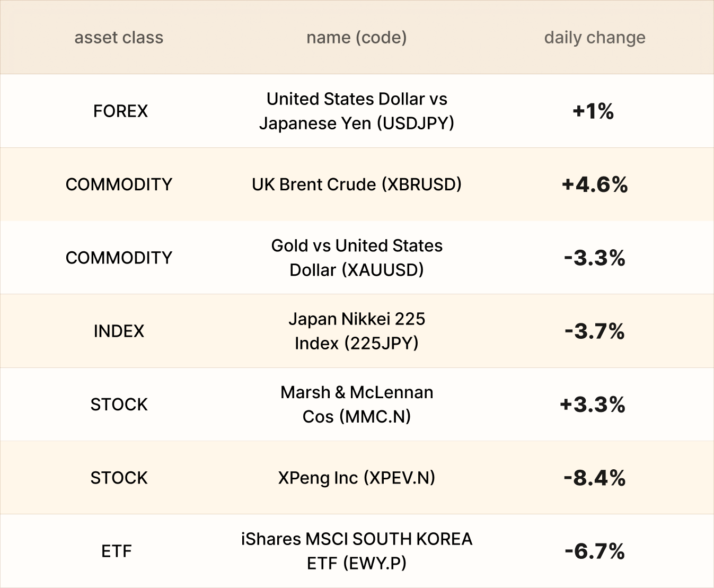
Task: Open UK Brent Crude (XBRUSD) entry
Action: click(x=356, y=185)
